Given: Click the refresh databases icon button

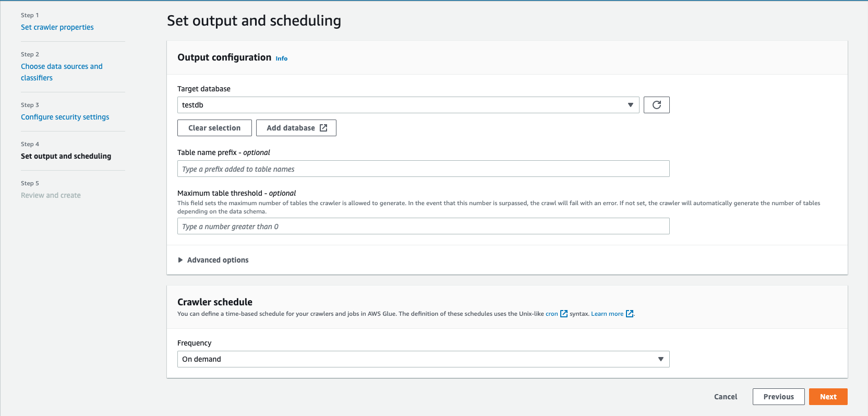Looking at the screenshot, I should click(x=656, y=105).
